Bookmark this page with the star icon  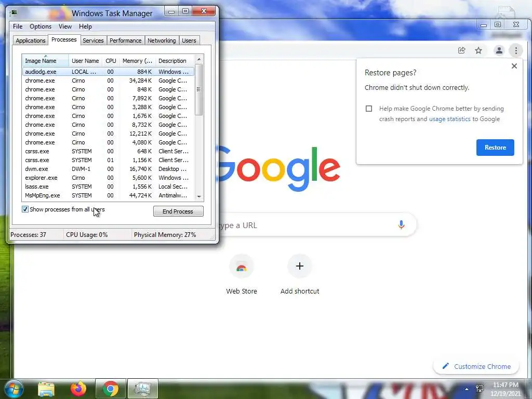pyautogui.click(x=478, y=50)
